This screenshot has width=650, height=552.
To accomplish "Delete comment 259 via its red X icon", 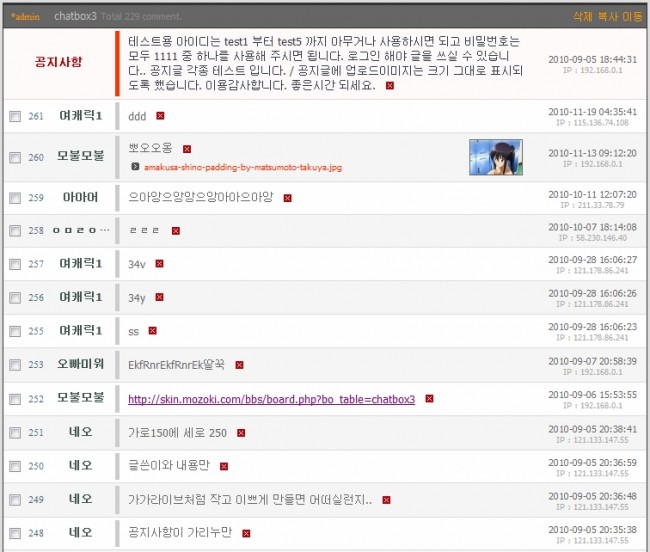I will point(287,198).
